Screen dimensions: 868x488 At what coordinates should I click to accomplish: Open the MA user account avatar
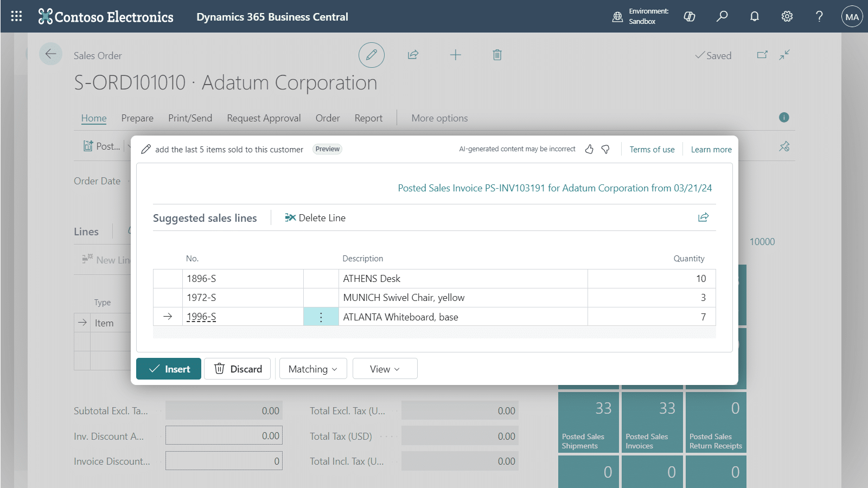click(852, 17)
